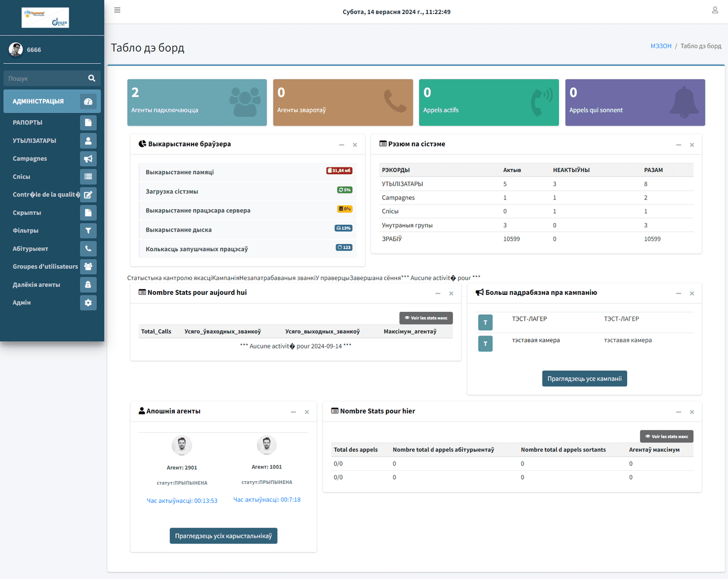Toggle the sidebar with the hamburger icon

117,10
